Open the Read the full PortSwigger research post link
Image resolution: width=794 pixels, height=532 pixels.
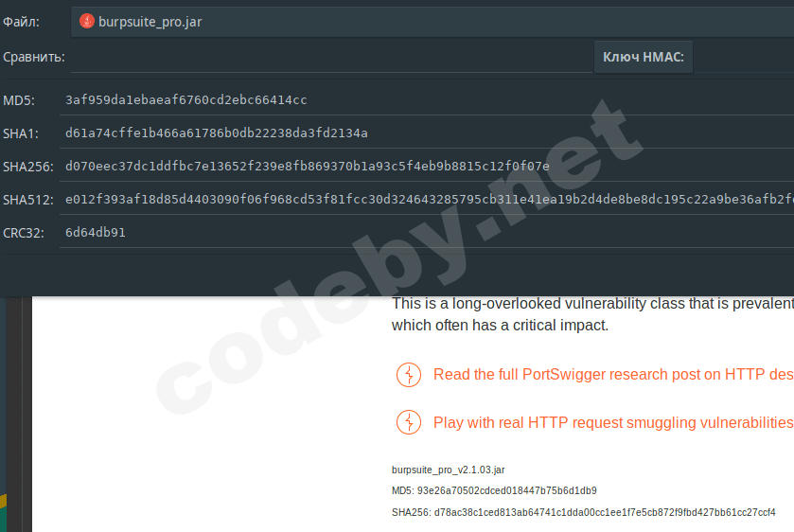click(613, 375)
